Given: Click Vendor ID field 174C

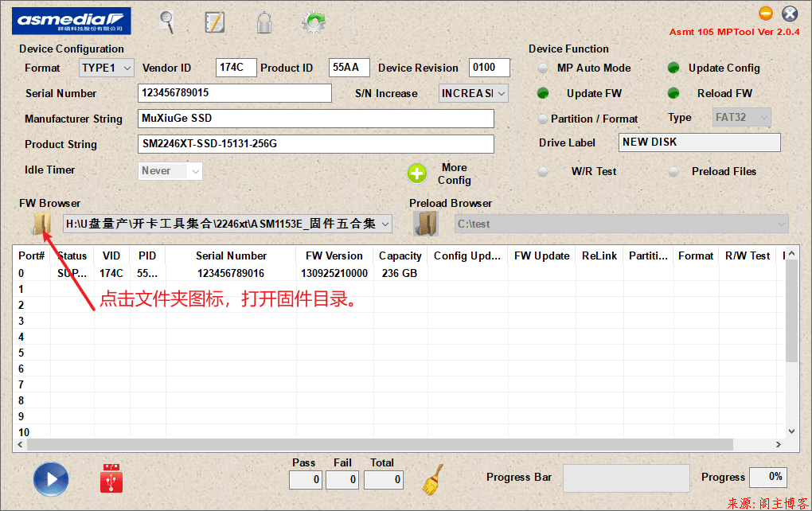Looking at the screenshot, I should (236, 68).
